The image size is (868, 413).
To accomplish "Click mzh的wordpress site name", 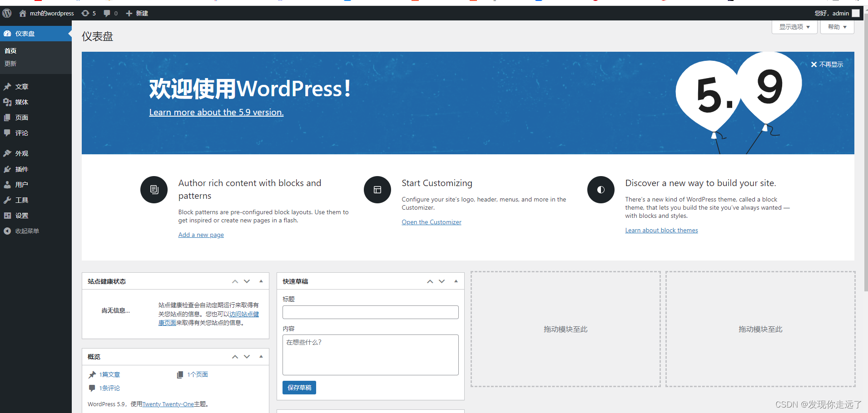I will click(x=52, y=13).
